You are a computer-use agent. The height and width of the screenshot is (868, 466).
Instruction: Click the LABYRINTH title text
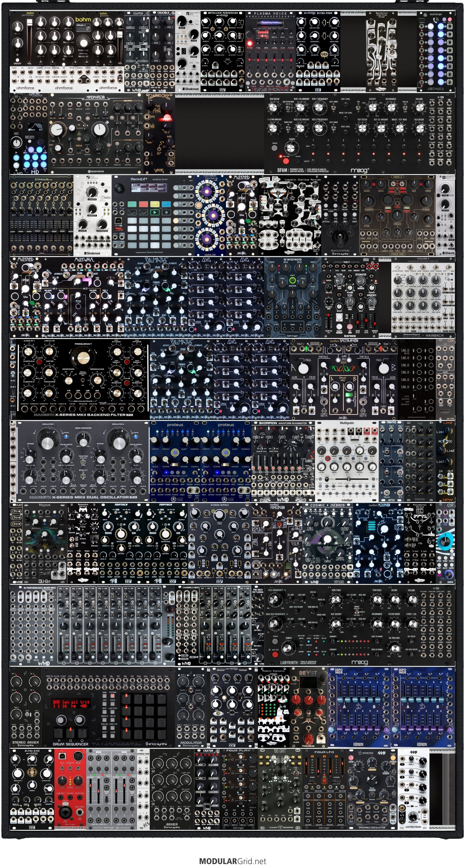(289, 662)
